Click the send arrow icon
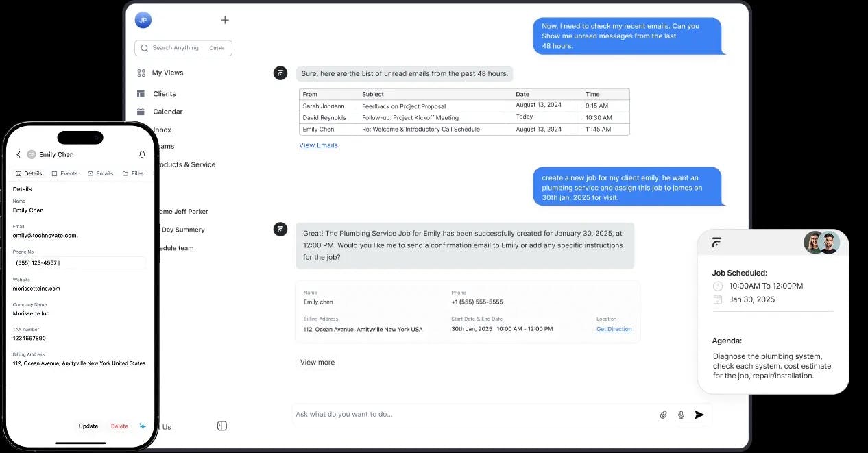The width and height of the screenshot is (868, 453). tap(699, 415)
